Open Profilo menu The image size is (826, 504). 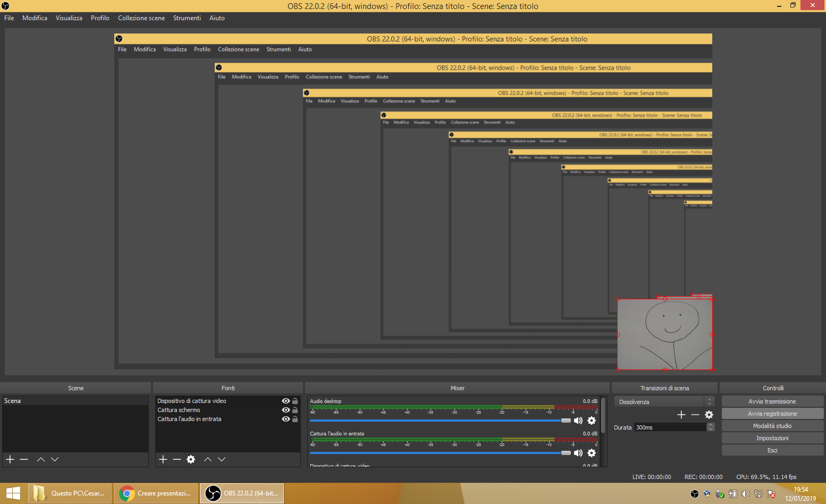pos(100,18)
